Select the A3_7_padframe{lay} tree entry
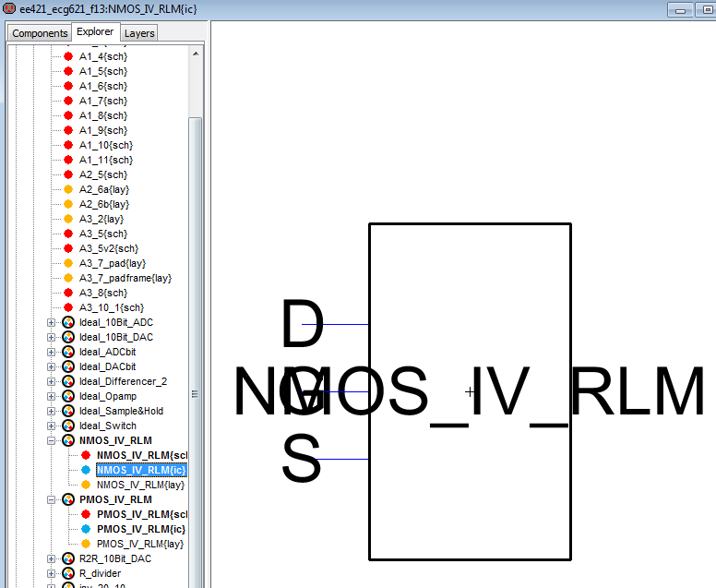716x588 pixels. click(x=125, y=278)
